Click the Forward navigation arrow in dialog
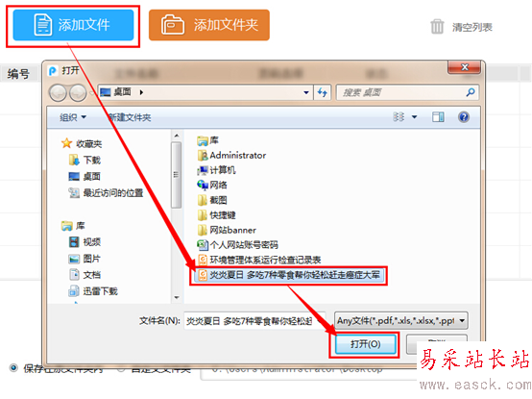The width and height of the screenshot is (532, 399). click(x=78, y=92)
